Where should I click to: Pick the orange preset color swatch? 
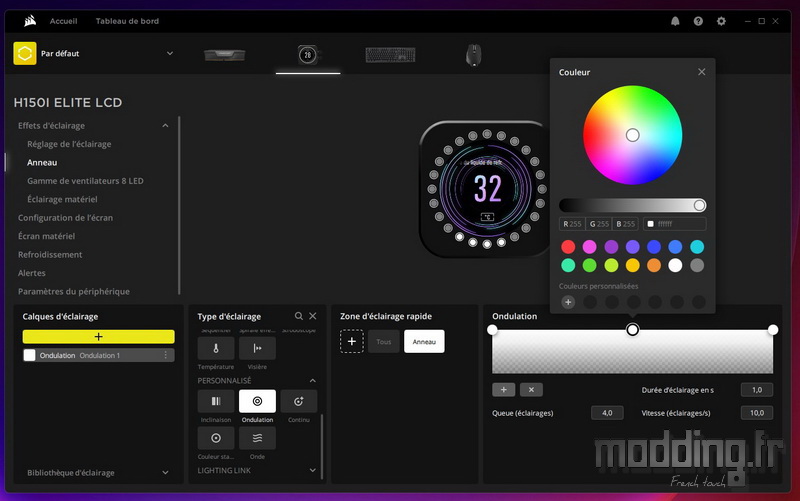pos(654,265)
